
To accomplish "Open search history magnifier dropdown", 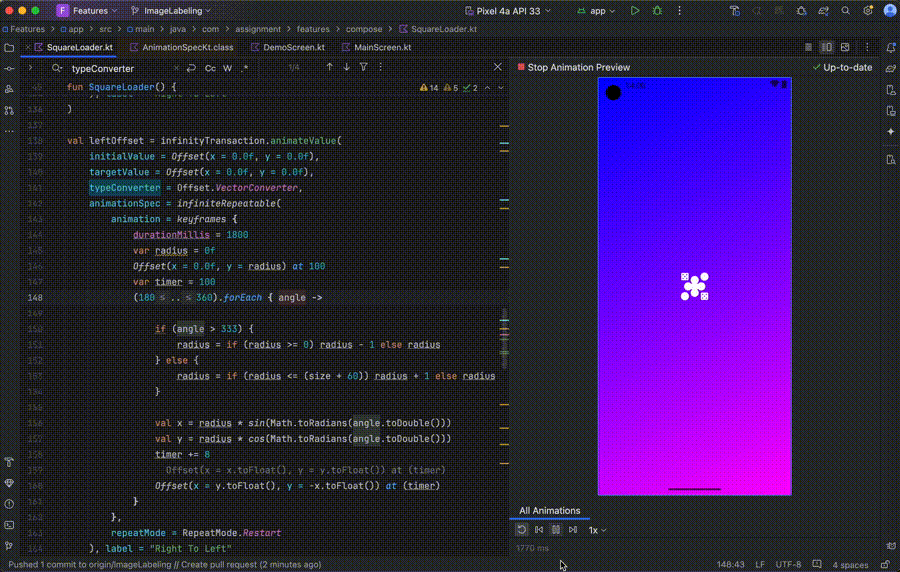I will coord(57,68).
